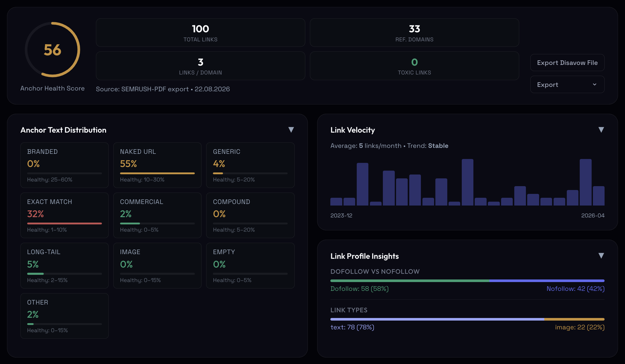
Task: Click the 2023-12 axis label
Action: [x=341, y=215]
